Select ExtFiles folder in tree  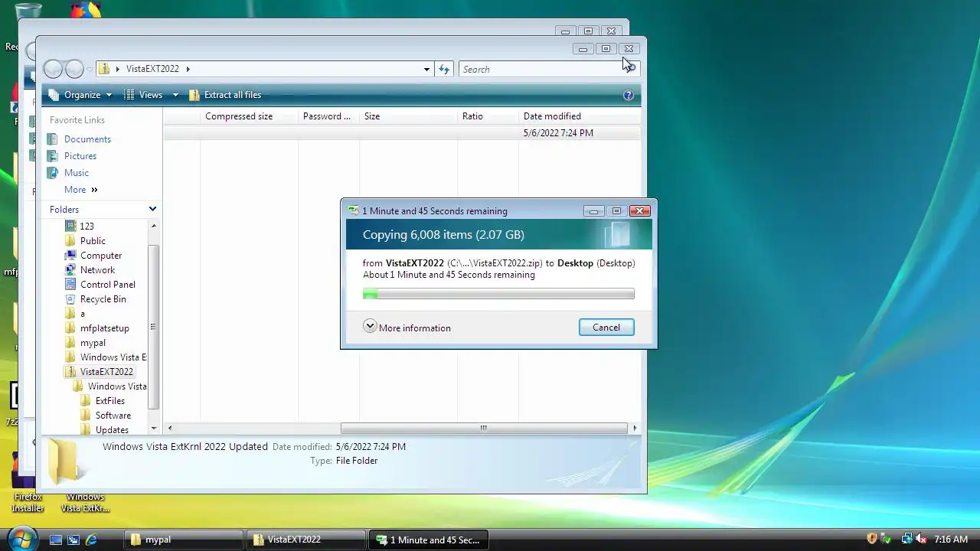pyautogui.click(x=109, y=401)
